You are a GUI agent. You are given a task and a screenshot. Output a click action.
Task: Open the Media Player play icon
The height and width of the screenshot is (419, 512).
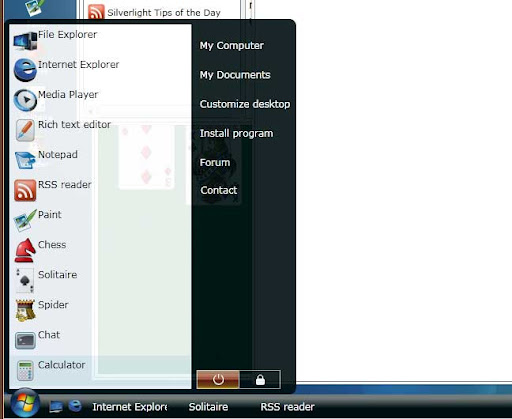point(25,100)
